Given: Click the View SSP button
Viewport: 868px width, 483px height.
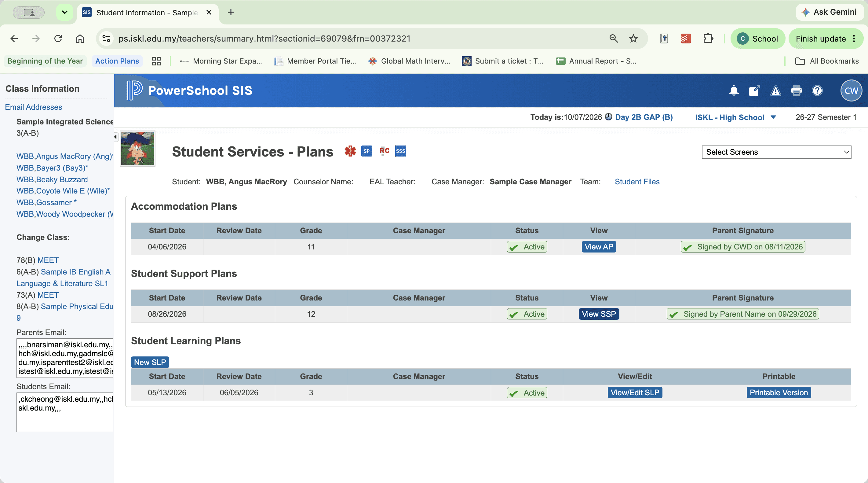Looking at the screenshot, I should pos(599,314).
